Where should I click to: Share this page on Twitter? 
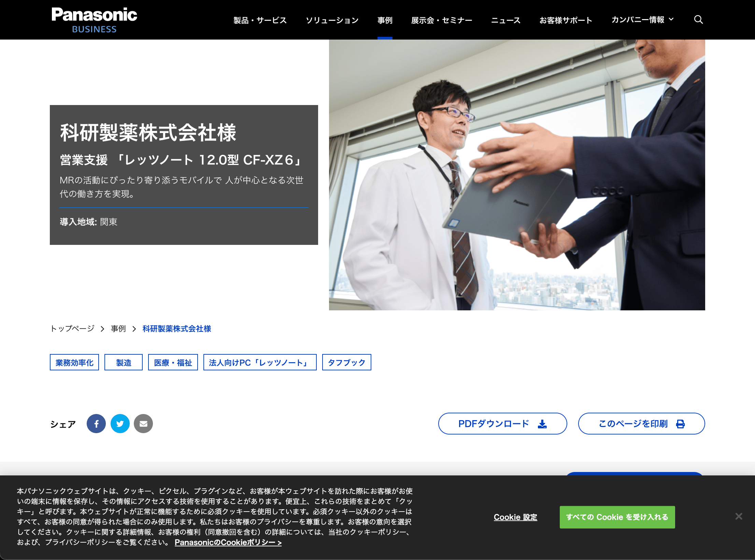tap(120, 424)
